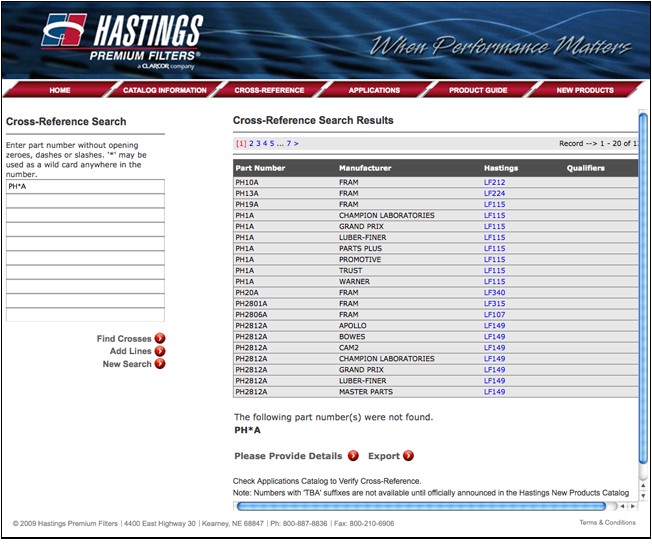Screen dimensions: 652x555
Task: Go to results page 2
Action: click(x=251, y=143)
